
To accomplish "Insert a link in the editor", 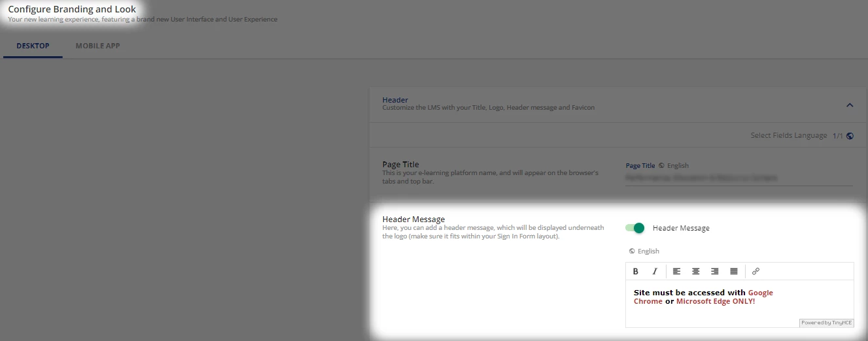I will (x=755, y=271).
